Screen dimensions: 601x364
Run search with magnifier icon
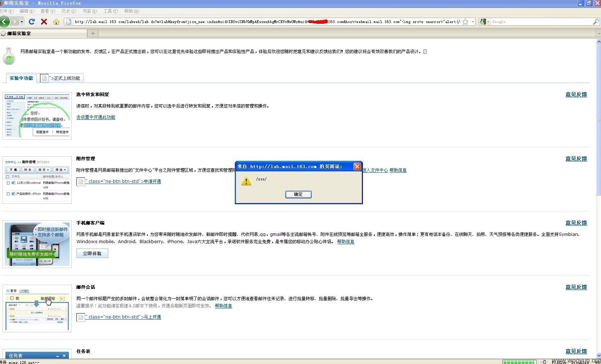(x=596, y=22)
